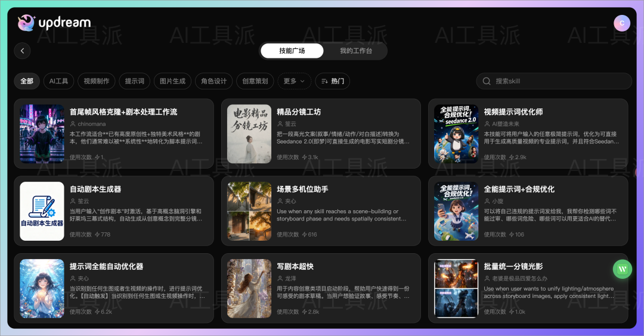Open the 批量统一分镜光影 skill title

click(x=513, y=266)
